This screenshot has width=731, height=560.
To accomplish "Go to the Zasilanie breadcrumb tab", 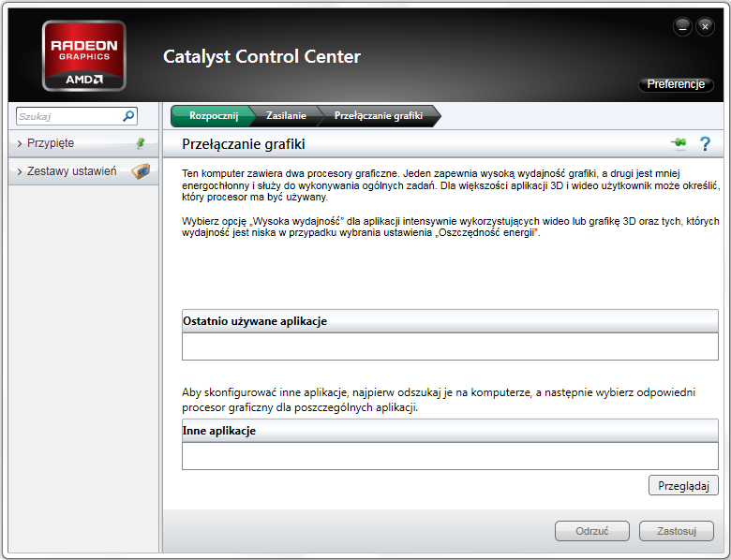I will (x=286, y=115).
